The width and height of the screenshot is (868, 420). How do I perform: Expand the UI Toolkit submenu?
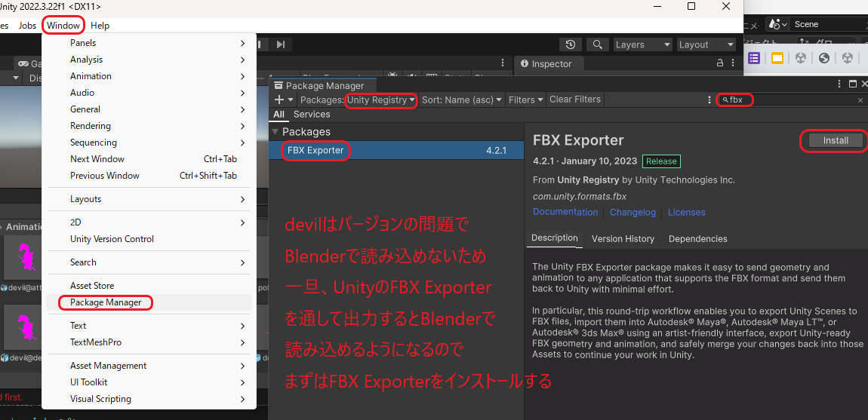click(149, 382)
